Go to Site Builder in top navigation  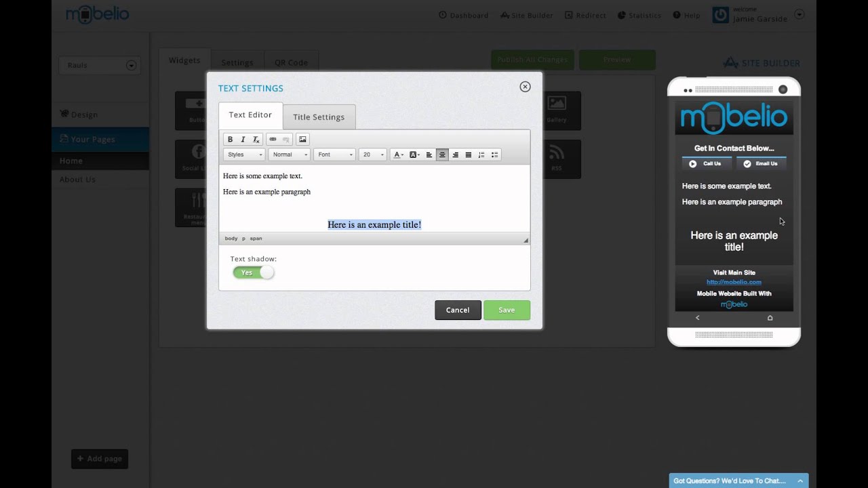click(x=527, y=15)
